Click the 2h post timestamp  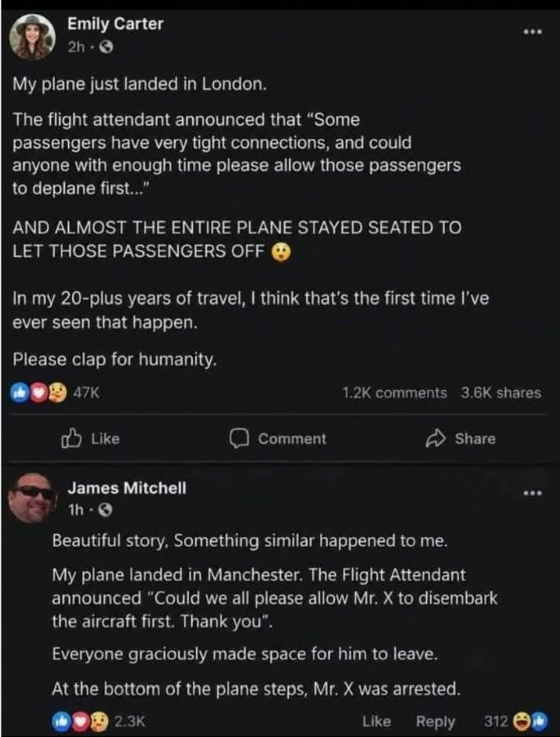click(76, 47)
